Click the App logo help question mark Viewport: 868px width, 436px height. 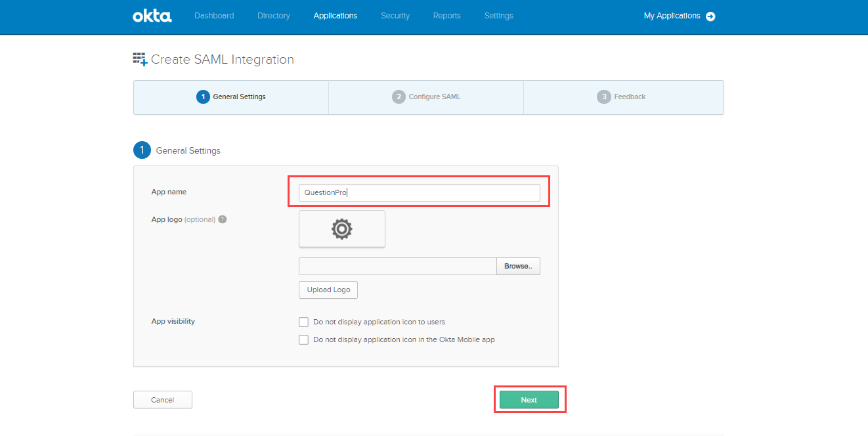(223, 219)
